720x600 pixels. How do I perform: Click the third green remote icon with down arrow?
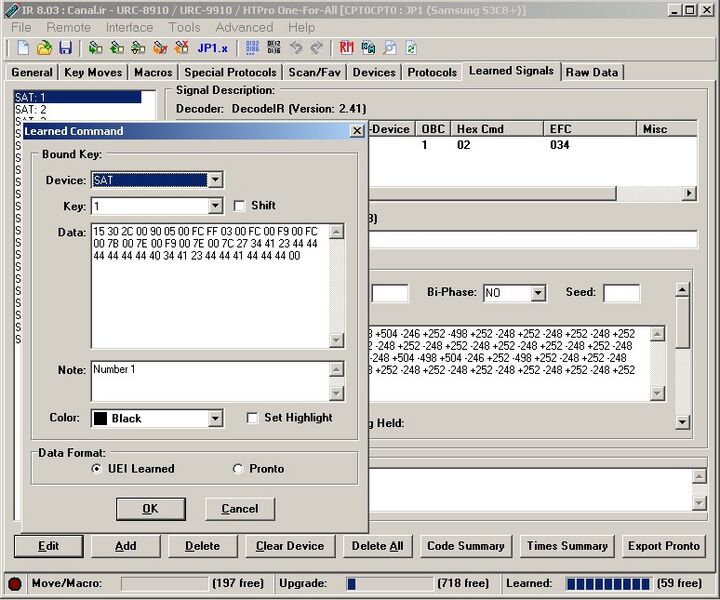point(138,48)
